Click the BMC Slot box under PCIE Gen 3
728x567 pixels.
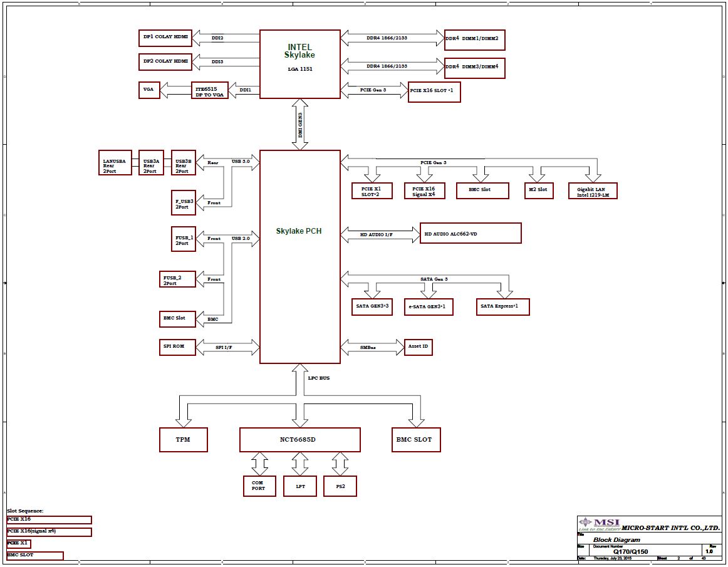(x=482, y=190)
